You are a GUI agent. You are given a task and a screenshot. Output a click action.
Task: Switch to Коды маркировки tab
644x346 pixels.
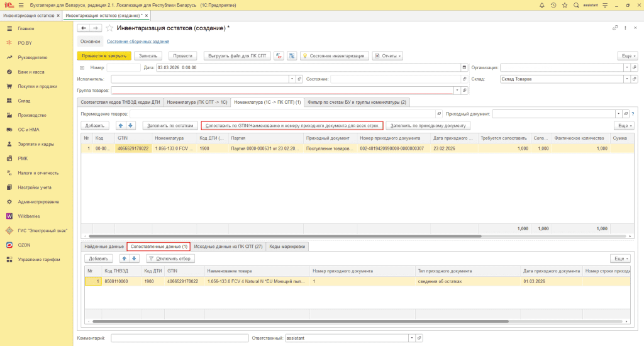coord(287,247)
